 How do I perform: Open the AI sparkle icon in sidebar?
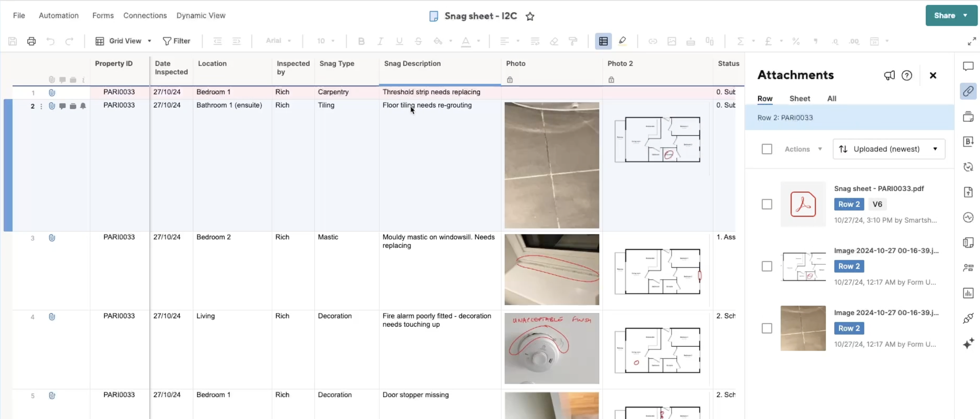(968, 343)
